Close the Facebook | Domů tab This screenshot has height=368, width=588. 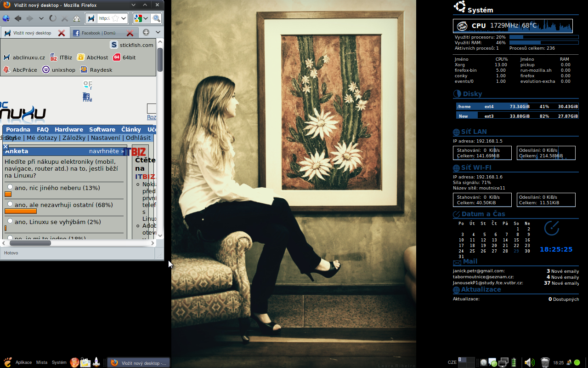(x=130, y=33)
